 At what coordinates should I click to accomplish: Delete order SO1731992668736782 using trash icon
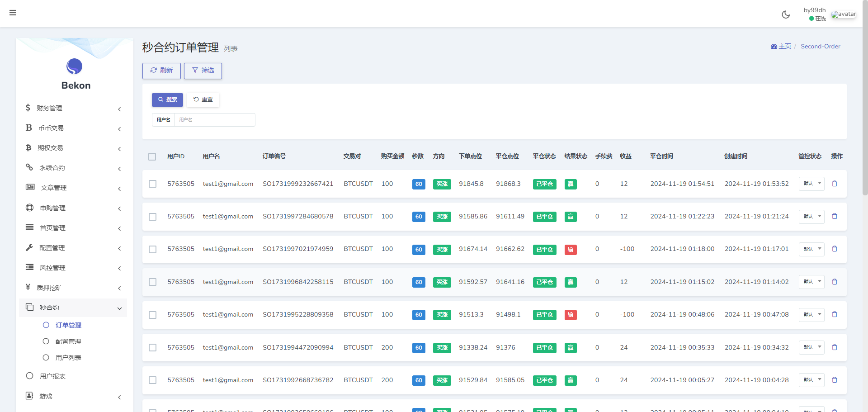coord(835,380)
